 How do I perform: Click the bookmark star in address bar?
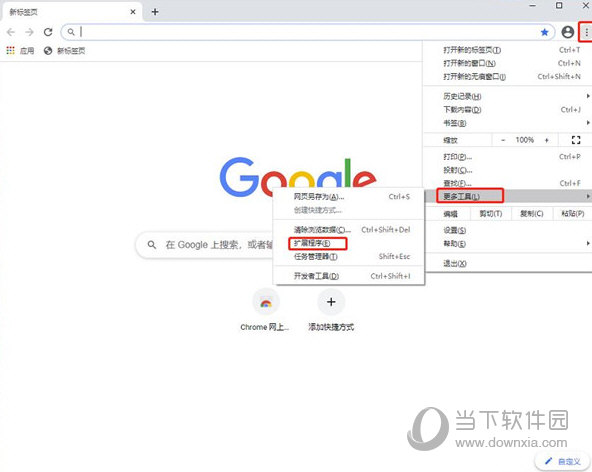point(544,32)
